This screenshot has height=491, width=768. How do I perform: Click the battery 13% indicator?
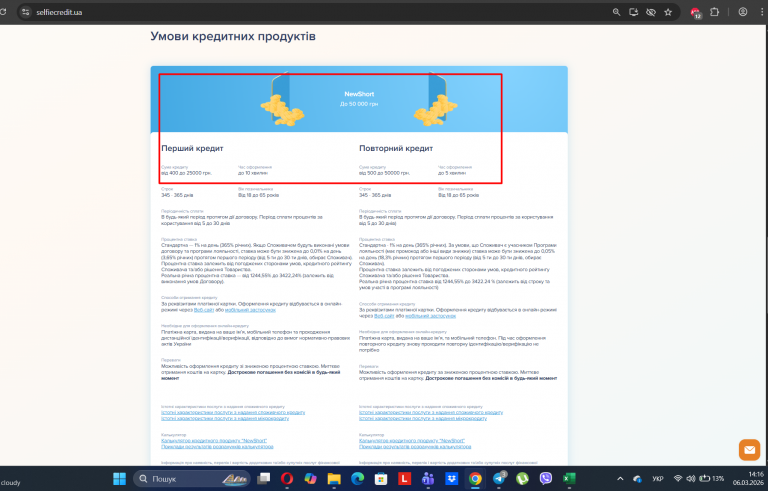[712, 479]
